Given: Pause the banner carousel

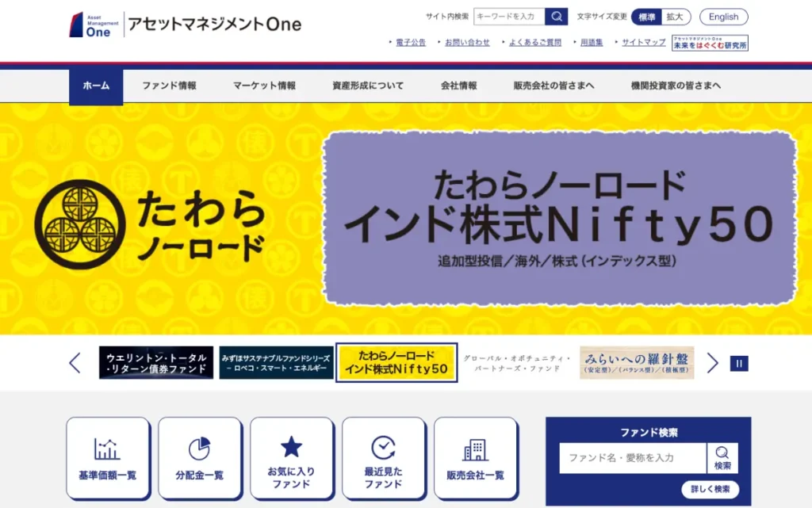Looking at the screenshot, I should click(x=739, y=363).
